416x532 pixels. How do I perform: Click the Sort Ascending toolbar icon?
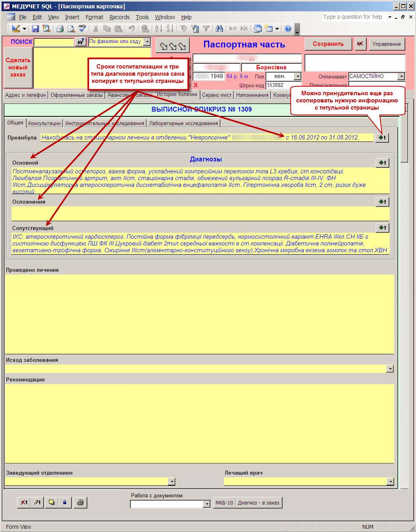pos(159,29)
